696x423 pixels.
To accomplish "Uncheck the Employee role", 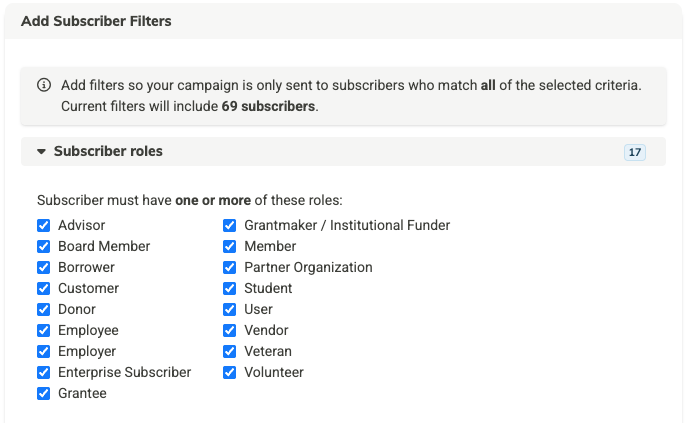I will click(x=44, y=330).
